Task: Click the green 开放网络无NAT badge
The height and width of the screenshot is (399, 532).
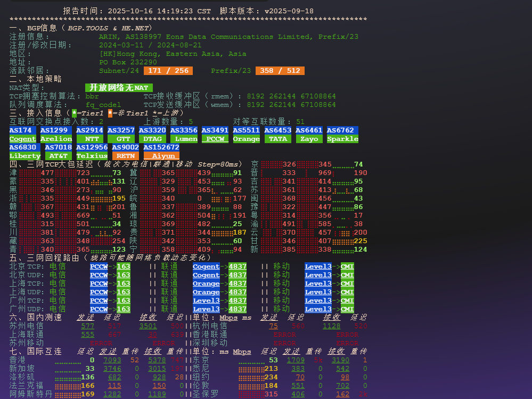Action: 119,88
